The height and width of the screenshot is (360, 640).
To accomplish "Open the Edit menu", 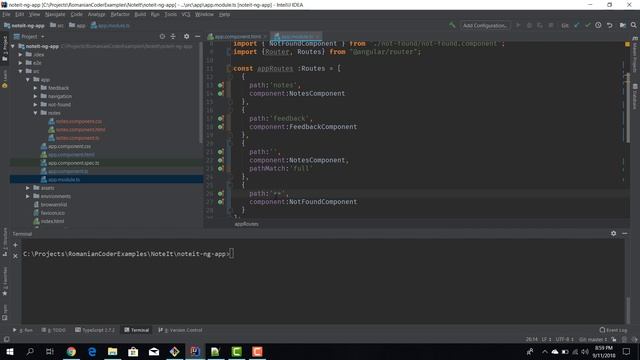I will click(x=20, y=14).
